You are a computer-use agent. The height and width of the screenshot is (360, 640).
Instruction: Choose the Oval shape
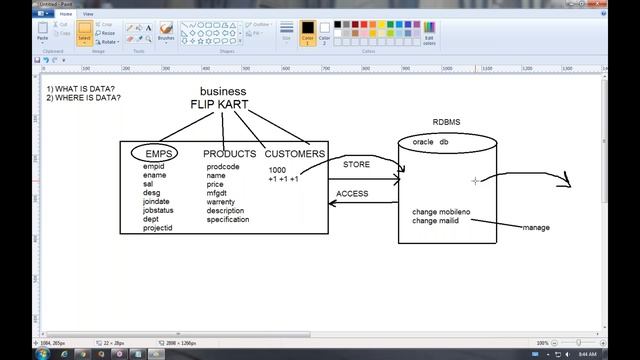point(200,25)
